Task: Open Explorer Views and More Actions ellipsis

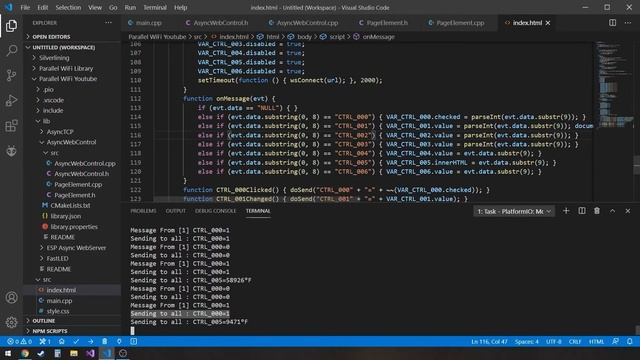Action: (108, 23)
